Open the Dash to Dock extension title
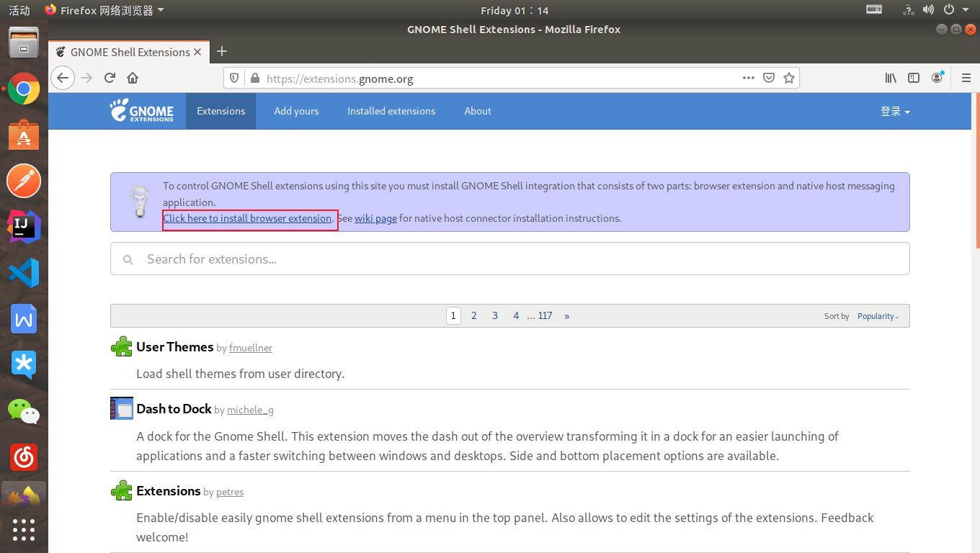The image size is (980, 553). tap(174, 409)
